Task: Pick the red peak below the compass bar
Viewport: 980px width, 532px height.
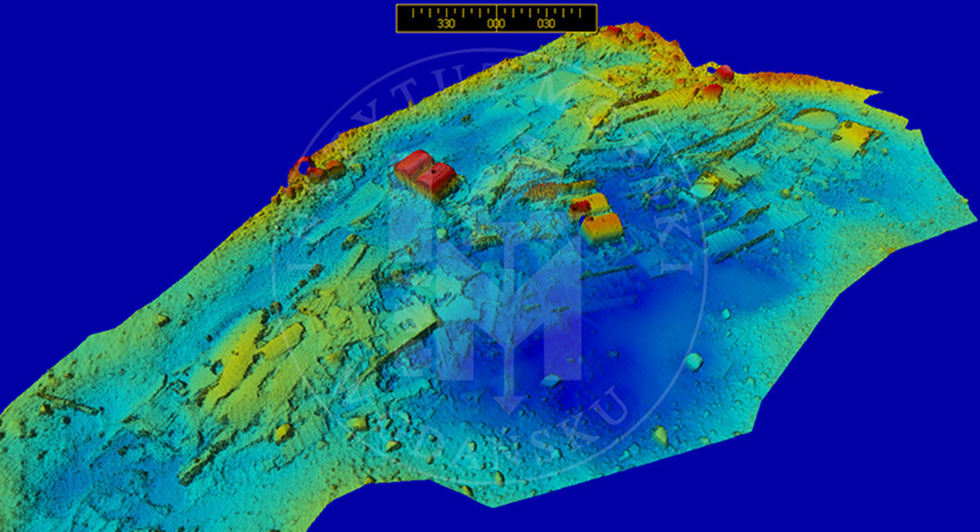Action: click(x=612, y=32)
